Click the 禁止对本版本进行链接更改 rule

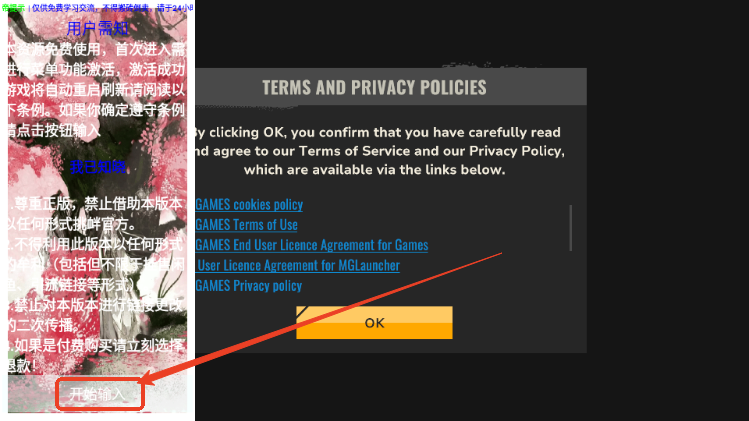96,315
